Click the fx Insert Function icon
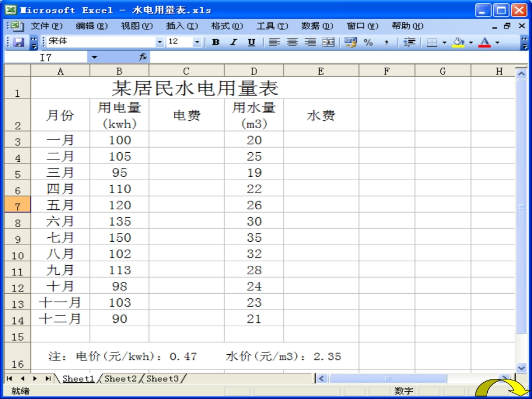Image resolution: width=532 pixels, height=399 pixels. [x=143, y=57]
